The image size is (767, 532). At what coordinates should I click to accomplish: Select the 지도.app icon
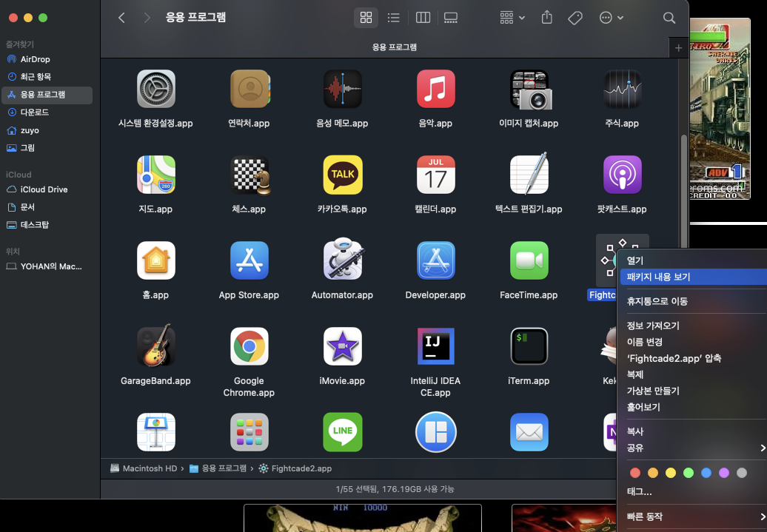(x=156, y=175)
